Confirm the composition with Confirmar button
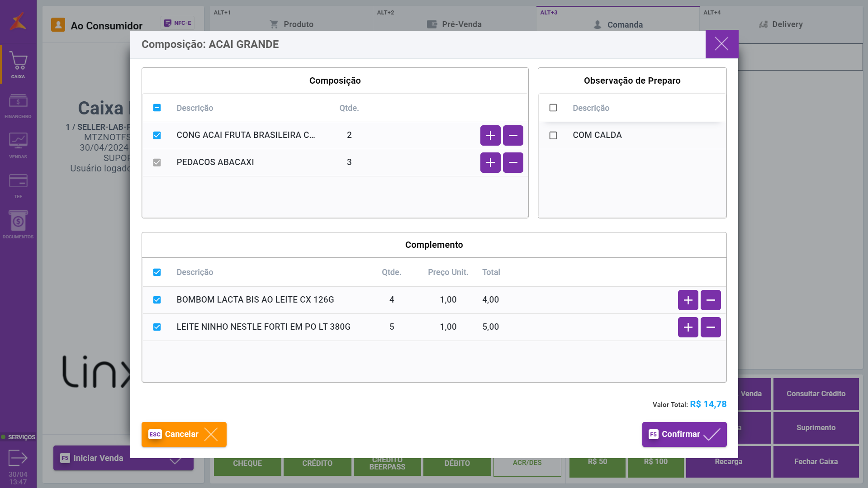The image size is (868, 488). pos(684,434)
